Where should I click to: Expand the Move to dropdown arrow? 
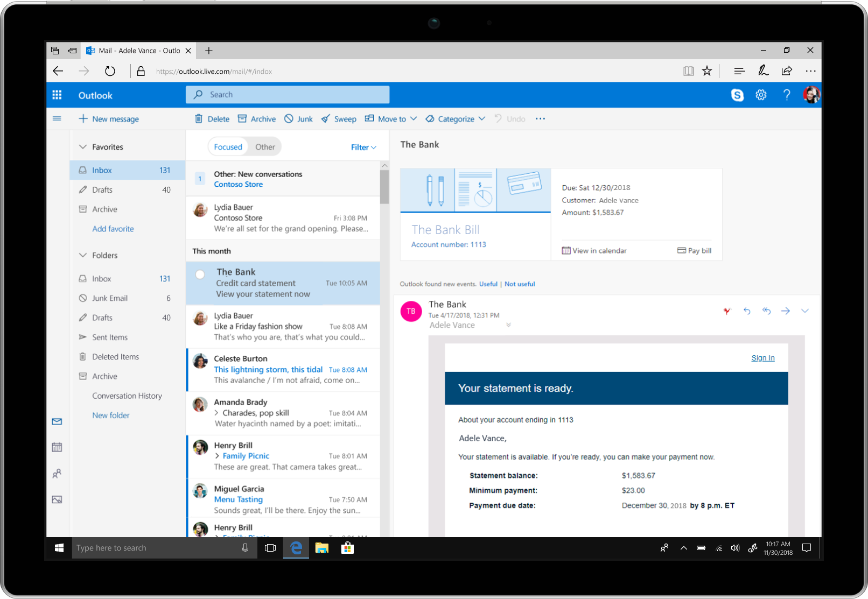coord(414,118)
